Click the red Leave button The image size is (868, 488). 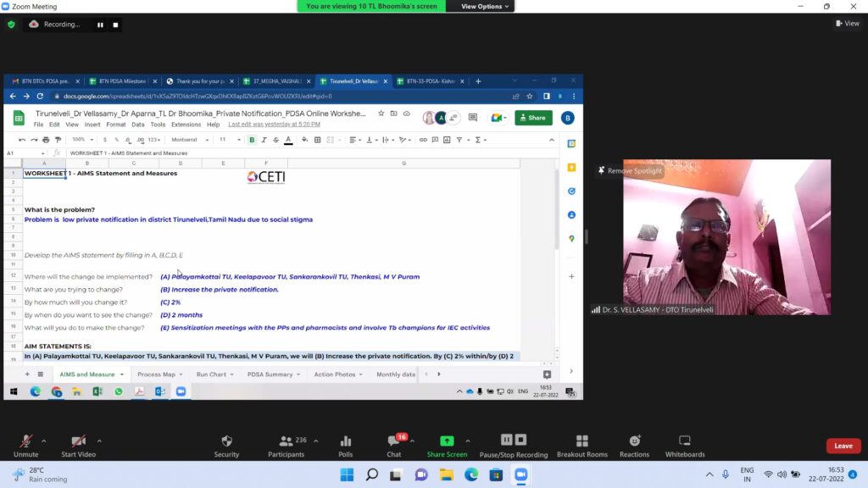coord(843,446)
